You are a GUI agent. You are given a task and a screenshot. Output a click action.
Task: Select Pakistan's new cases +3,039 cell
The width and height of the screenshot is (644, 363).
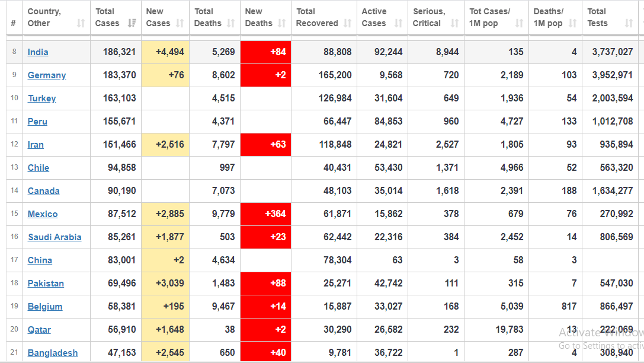pyautogui.click(x=165, y=284)
